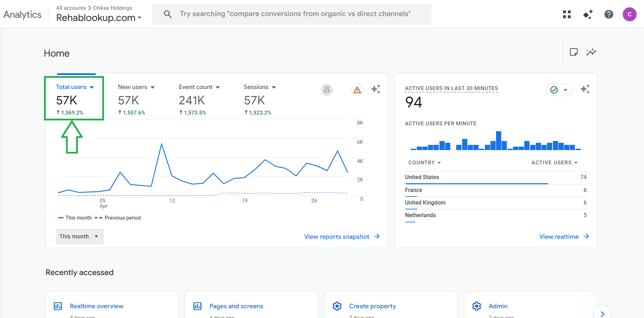Click the Realtime overview report icon
This screenshot has width=644, height=318.
[x=58, y=306]
